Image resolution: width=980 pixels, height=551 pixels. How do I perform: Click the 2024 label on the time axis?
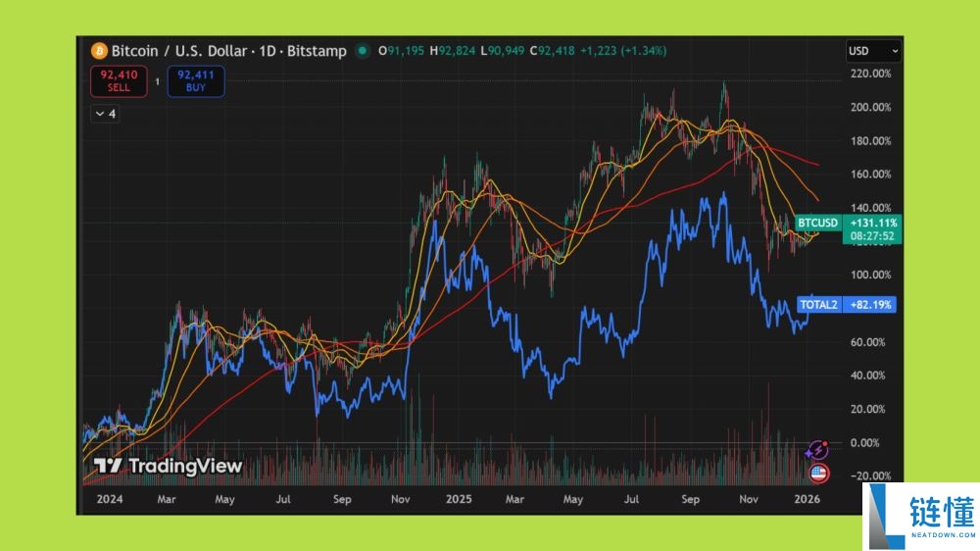(110, 499)
